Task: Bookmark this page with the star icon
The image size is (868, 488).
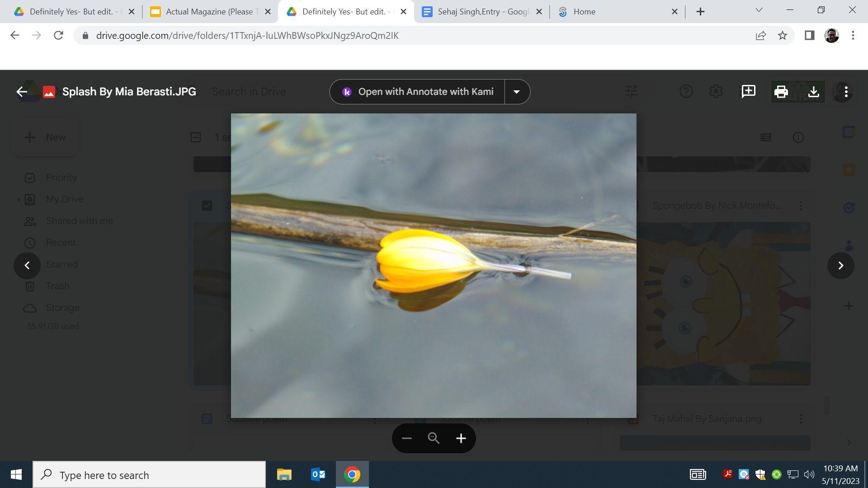Action: pos(782,35)
